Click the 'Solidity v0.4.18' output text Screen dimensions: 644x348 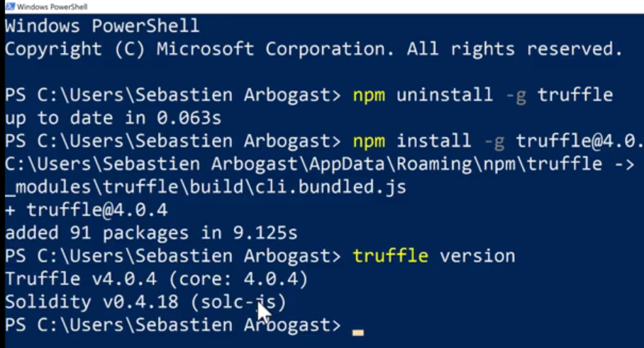tap(91, 302)
